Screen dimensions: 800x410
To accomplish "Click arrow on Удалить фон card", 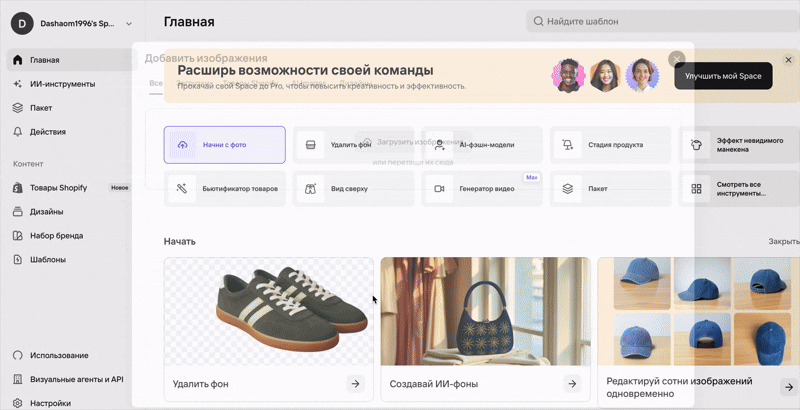I will 355,384.
